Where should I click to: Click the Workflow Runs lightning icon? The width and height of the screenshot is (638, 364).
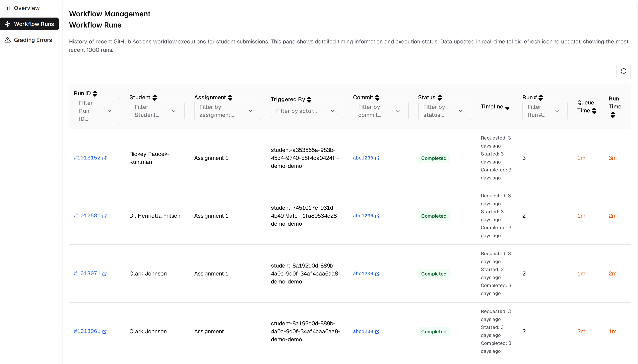click(x=8, y=24)
